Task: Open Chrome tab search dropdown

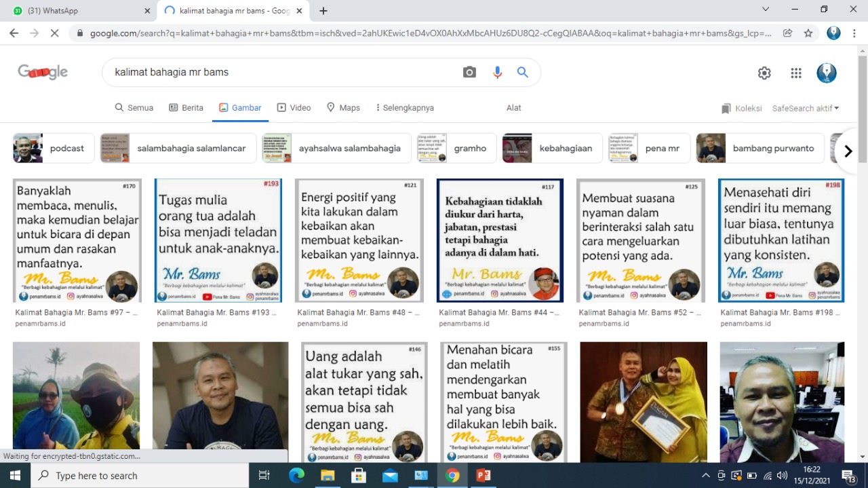Action: point(766,10)
